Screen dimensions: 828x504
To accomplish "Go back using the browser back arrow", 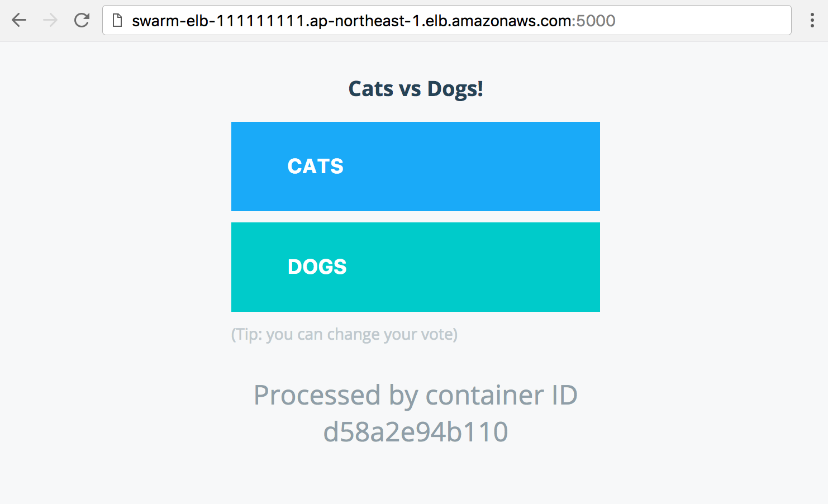I will pyautogui.click(x=19, y=21).
